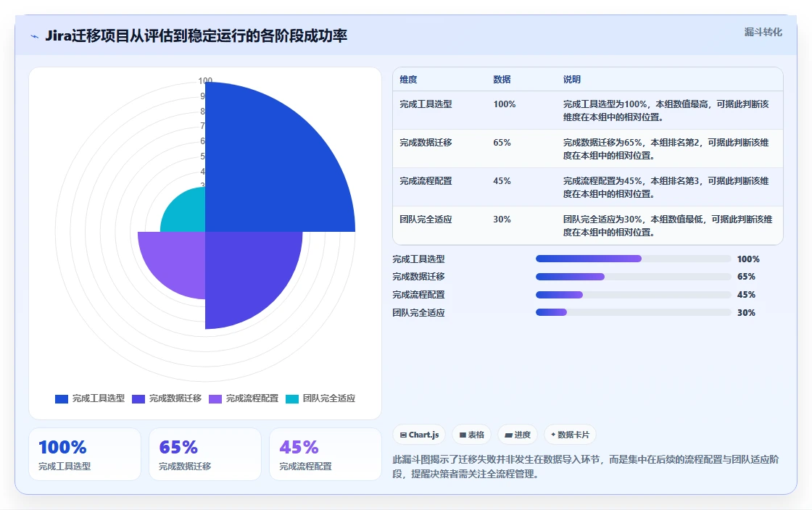Screen dimensions: 812x510
Task: Select the 数据卡片 chip
Action: (x=570, y=435)
